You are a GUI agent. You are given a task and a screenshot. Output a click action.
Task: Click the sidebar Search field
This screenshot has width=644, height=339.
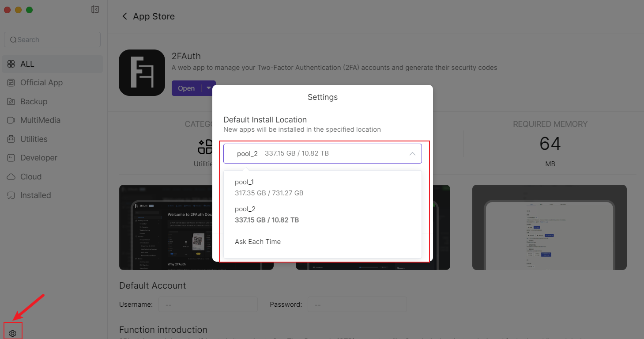click(52, 40)
